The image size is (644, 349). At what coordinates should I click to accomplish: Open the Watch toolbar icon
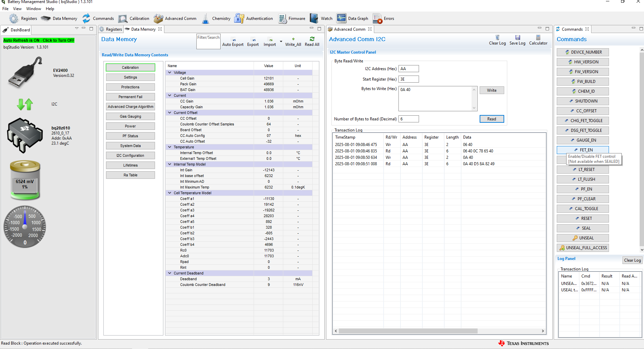(x=314, y=19)
